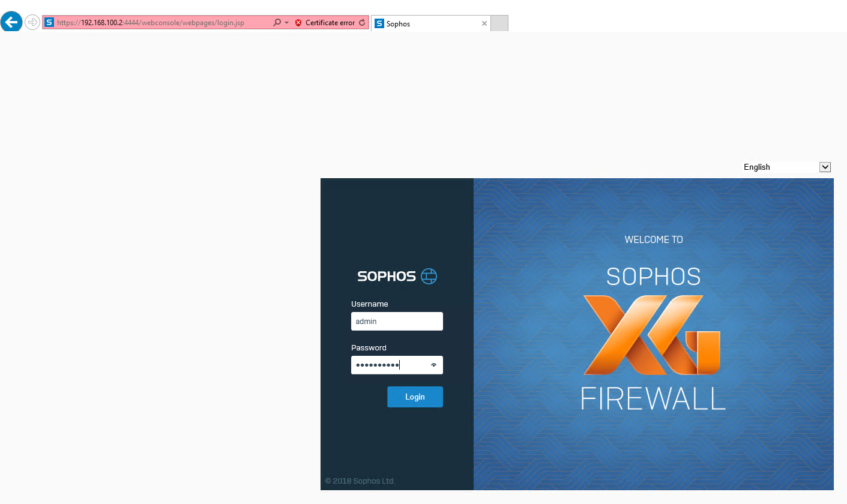
Task: Click the address bar search magnifier icon
Action: (277, 23)
